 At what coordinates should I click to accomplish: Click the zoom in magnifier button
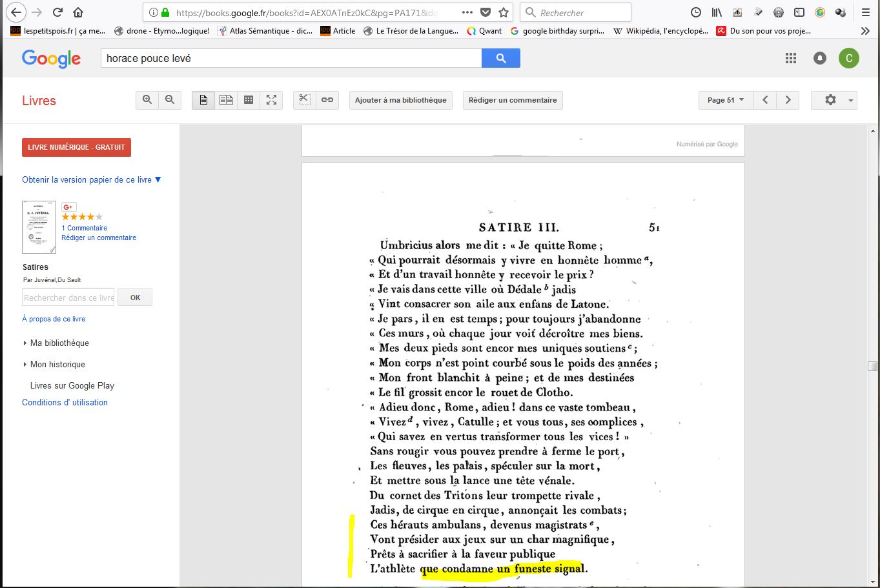(x=147, y=100)
